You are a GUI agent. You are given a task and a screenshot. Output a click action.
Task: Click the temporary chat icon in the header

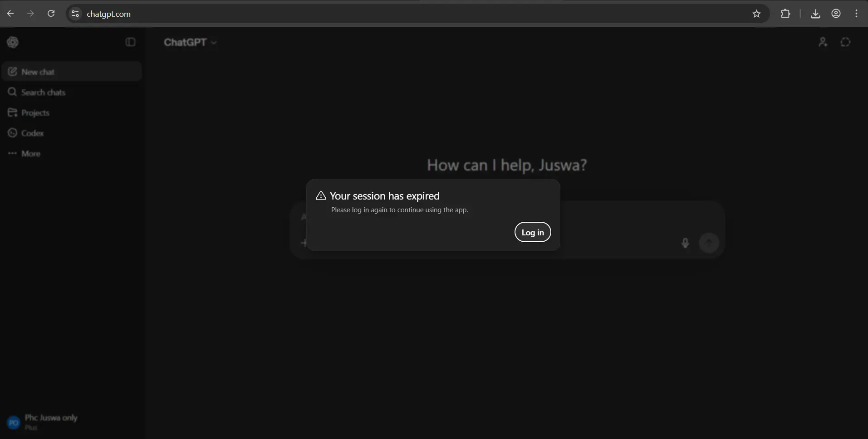[x=845, y=42]
